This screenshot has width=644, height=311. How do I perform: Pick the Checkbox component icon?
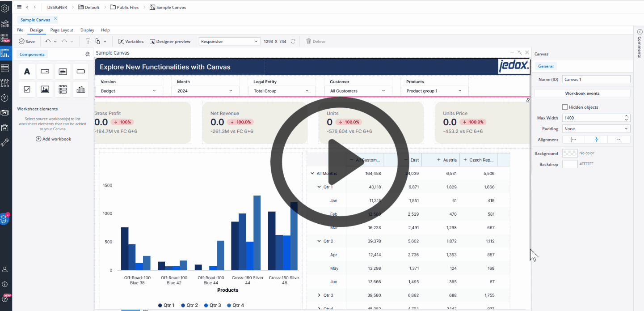pyautogui.click(x=27, y=89)
